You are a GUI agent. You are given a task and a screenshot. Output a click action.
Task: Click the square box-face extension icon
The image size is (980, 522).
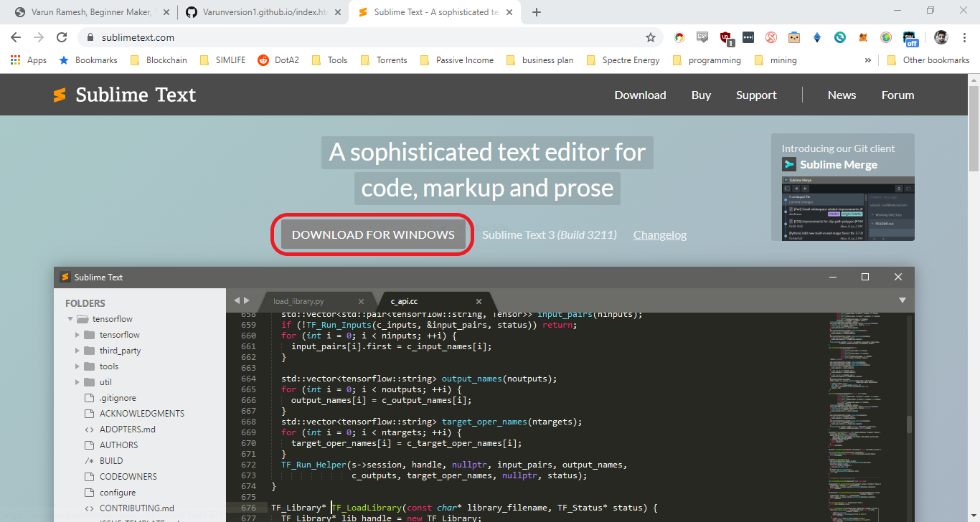pyautogui.click(x=793, y=37)
